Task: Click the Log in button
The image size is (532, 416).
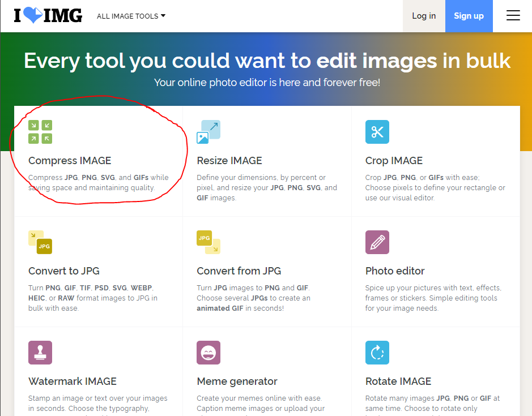Action: point(424,16)
